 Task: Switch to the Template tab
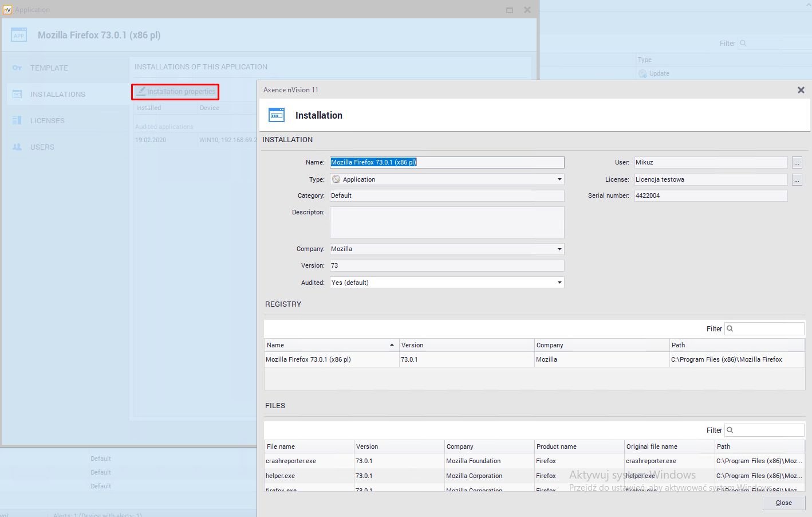click(49, 68)
